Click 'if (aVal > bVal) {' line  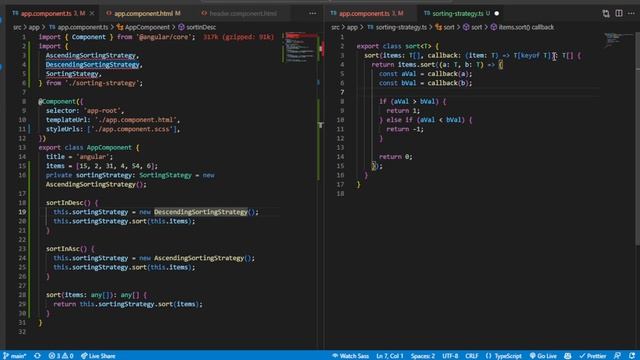coord(412,102)
